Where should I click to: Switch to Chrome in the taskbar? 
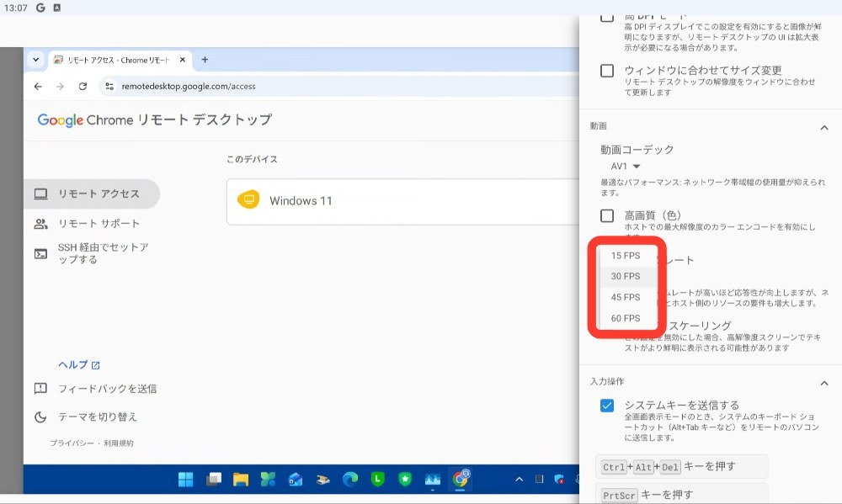point(461,478)
